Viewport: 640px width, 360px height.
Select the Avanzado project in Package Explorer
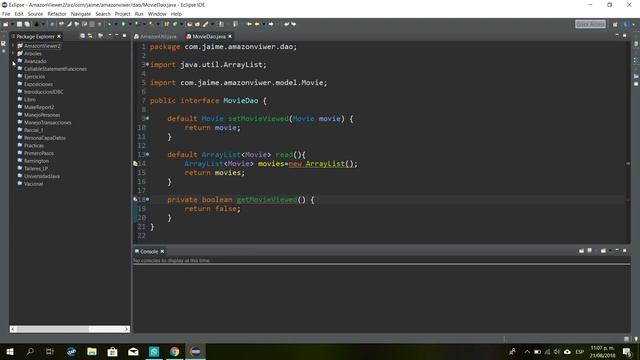coord(35,61)
